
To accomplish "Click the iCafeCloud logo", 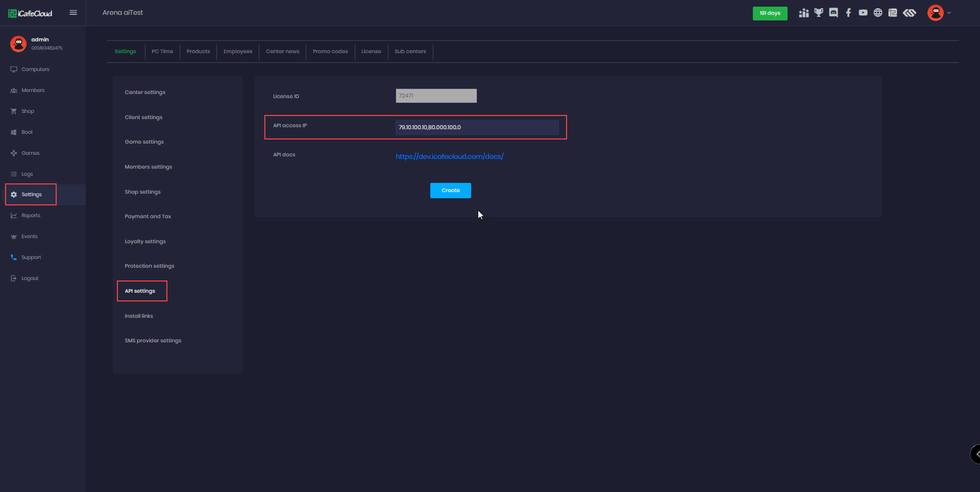I will point(31,13).
